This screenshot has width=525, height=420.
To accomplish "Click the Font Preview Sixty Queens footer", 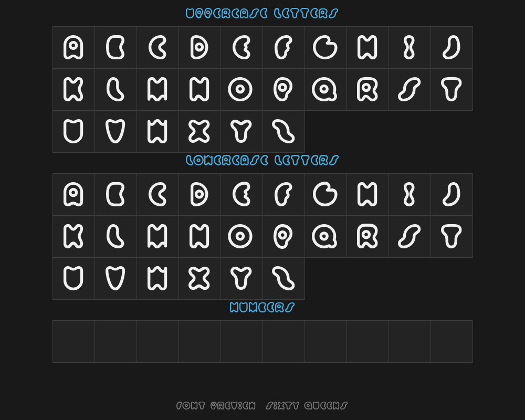I will [x=262, y=406].
